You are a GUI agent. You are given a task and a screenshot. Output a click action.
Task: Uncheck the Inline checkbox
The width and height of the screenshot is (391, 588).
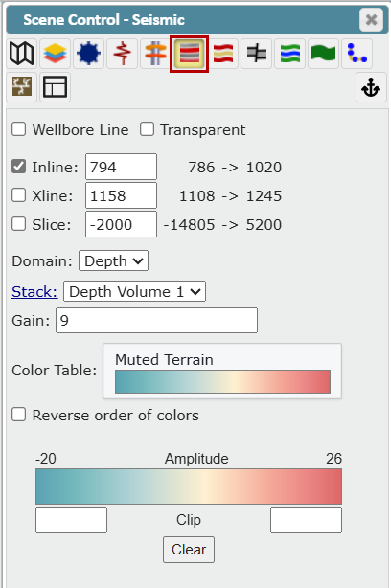point(19,167)
